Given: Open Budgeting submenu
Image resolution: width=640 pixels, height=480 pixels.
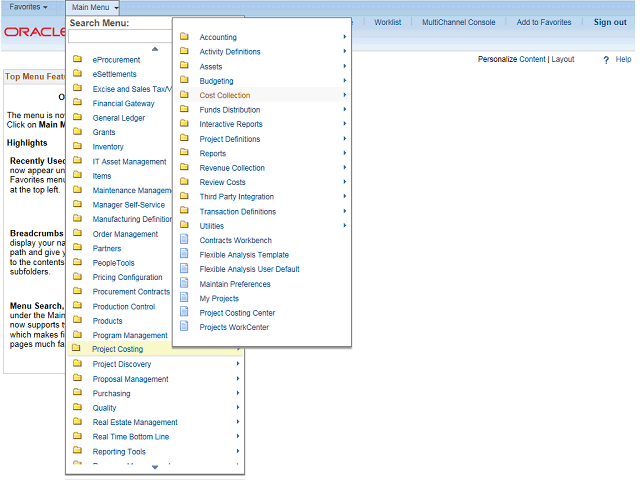Looking at the screenshot, I should 216,81.
